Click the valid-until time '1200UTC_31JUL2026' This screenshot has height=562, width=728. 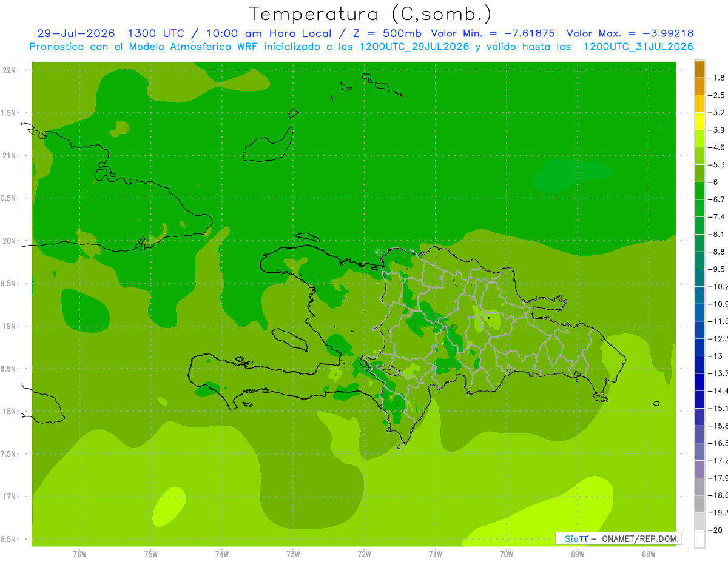[638, 47]
